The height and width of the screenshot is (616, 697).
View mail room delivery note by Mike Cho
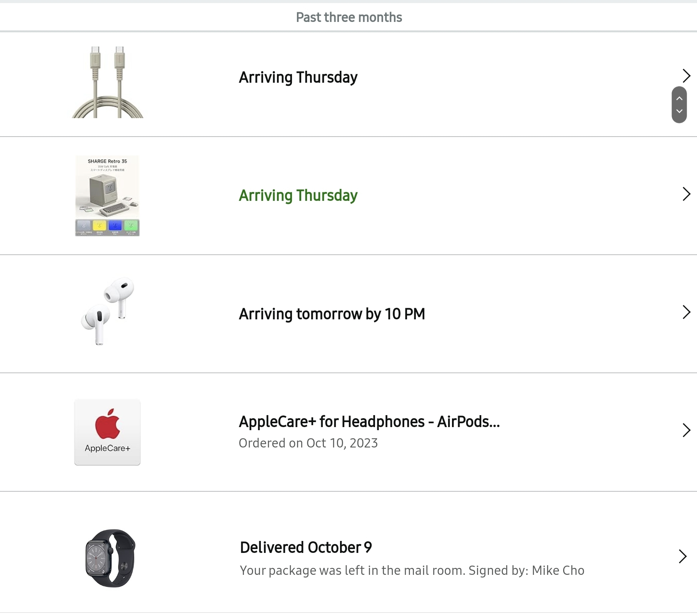click(x=412, y=570)
